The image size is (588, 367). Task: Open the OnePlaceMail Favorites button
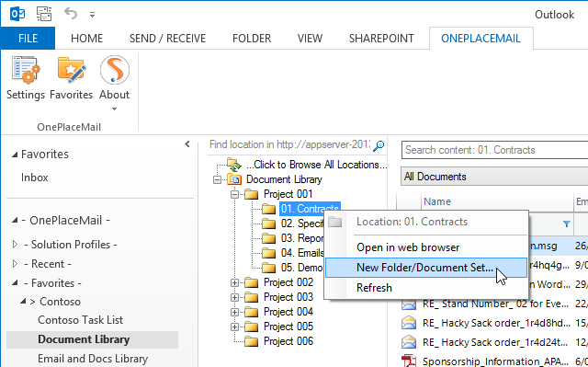pyautogui.click(x=72, y=78)
